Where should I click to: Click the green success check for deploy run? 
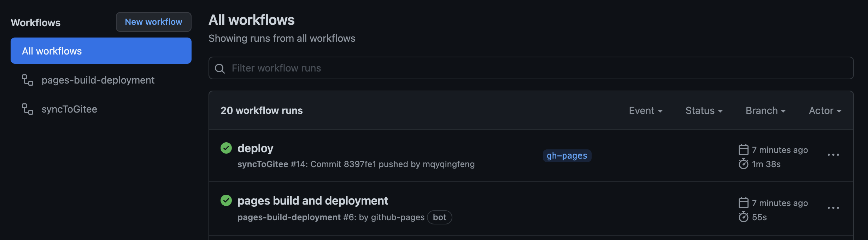click(x=226, y=148)
